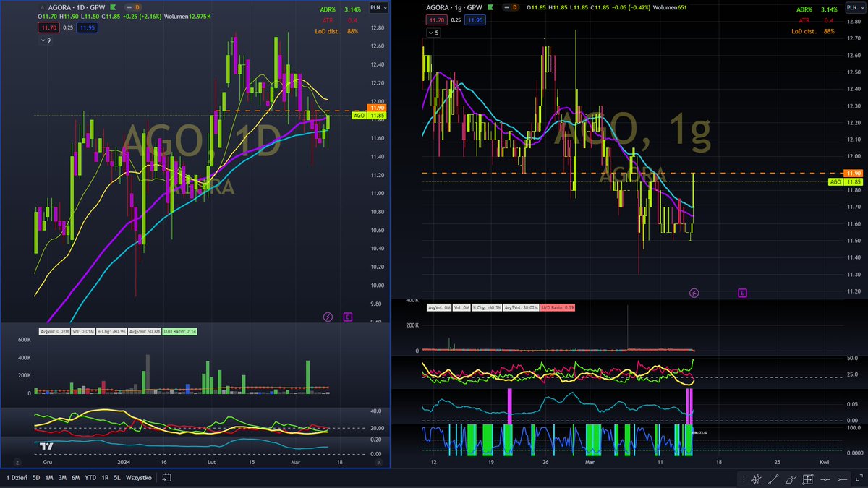Open the go-to-date calendar icon

(166, 478)
